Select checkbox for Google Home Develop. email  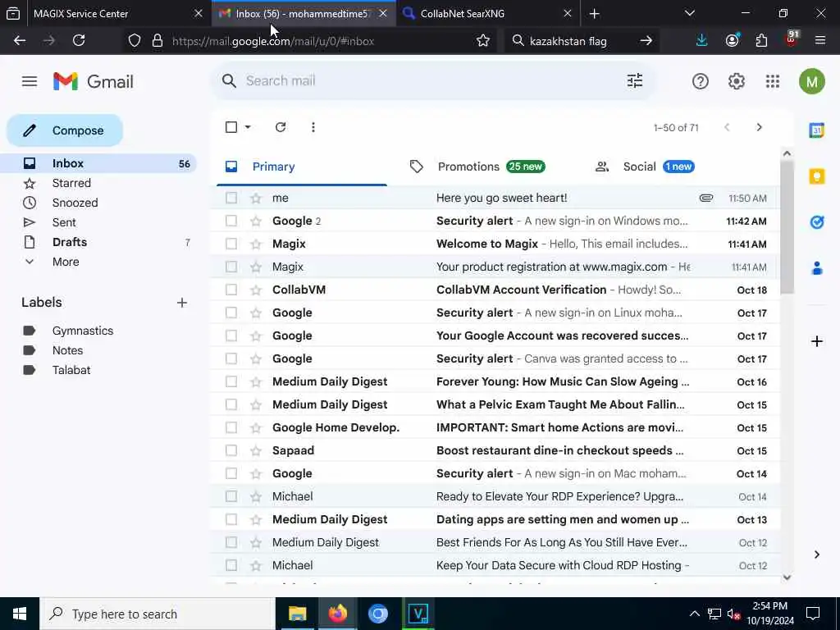[231, 427]
